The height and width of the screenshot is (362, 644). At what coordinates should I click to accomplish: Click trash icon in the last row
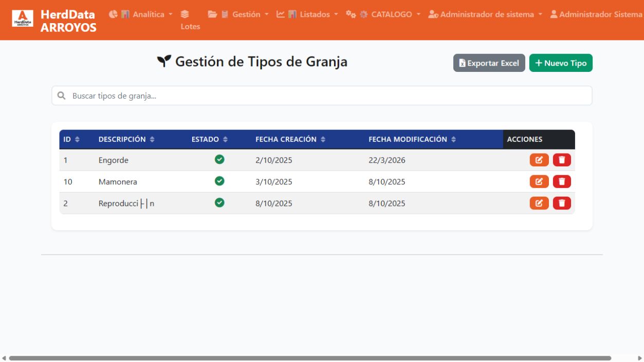tap(562, 203)
